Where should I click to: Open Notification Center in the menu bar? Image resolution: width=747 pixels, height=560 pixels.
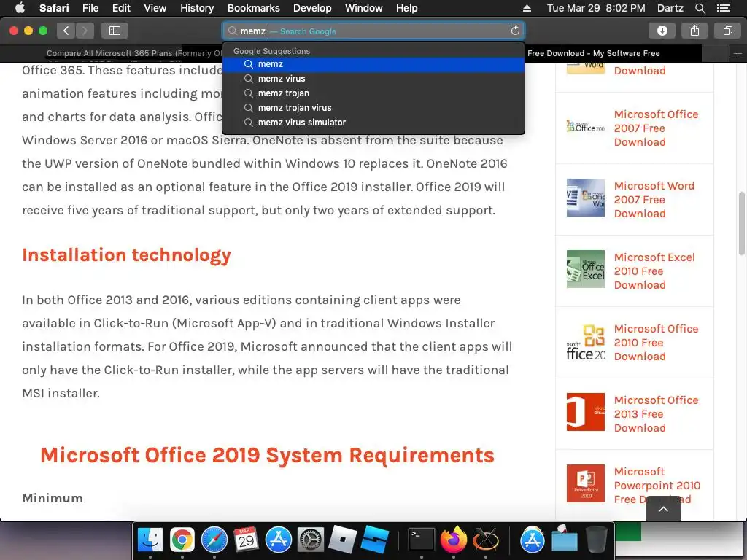724,8
